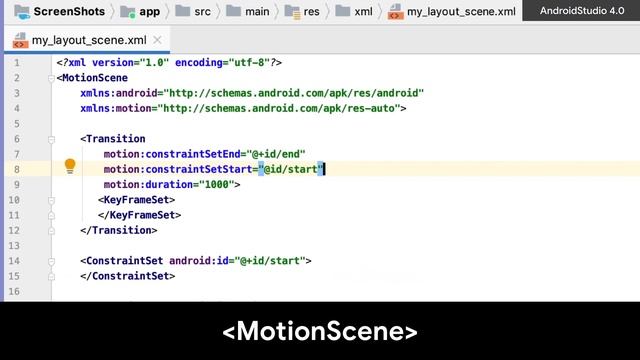
Task: Click the "@id/start" value on line 8
Action: [x=291, y=169]
